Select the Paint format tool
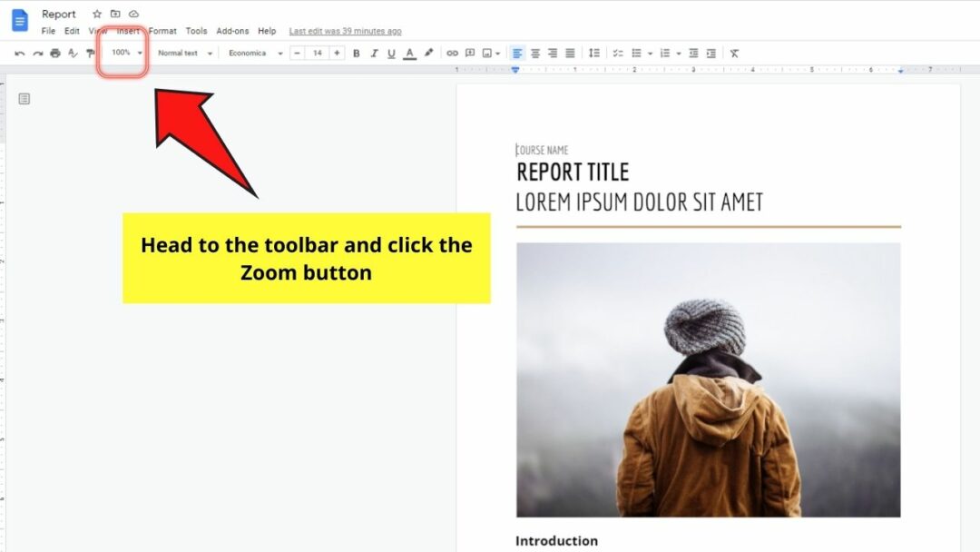Image resolution: width=980 pixels, height=552 pixels. pos(89,53)
